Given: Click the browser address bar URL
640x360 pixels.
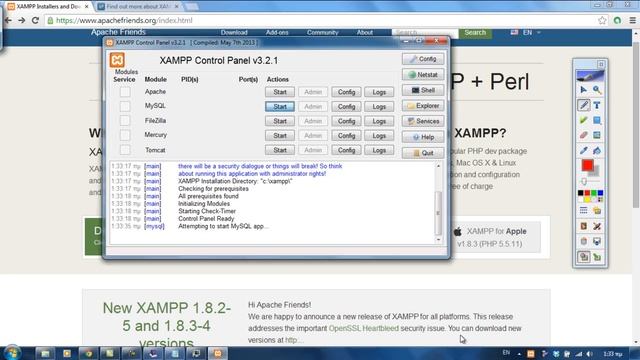Looking at the screenshot, I should pyautogui.click(x=124, y=20).
